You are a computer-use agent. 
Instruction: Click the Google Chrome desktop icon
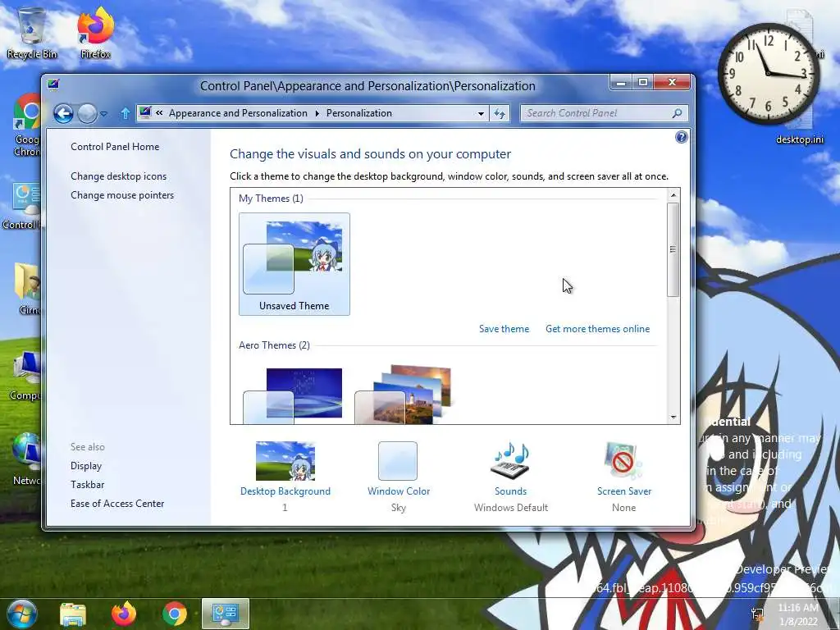[x=27, y=126]
